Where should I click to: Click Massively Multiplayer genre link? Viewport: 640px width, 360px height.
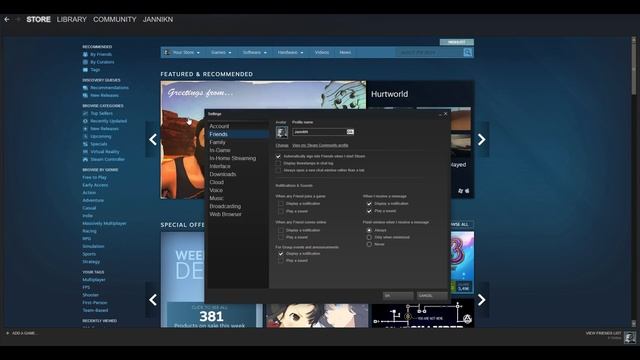click(104, 224)
